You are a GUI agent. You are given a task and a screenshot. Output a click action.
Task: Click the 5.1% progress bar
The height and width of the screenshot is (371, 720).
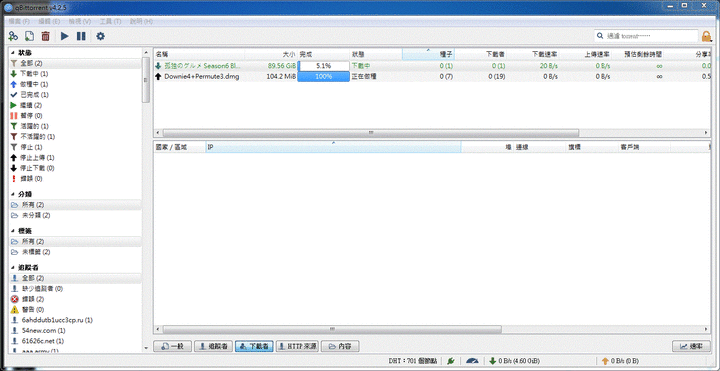[324, 66]
